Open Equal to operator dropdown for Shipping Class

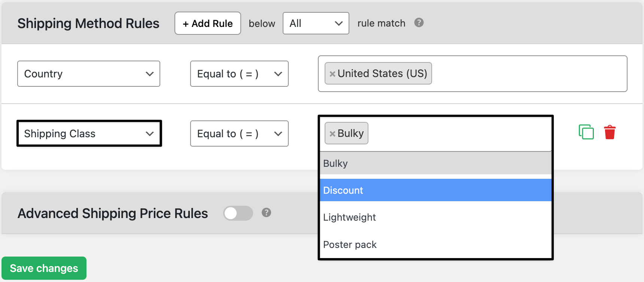tap(239, 134)
